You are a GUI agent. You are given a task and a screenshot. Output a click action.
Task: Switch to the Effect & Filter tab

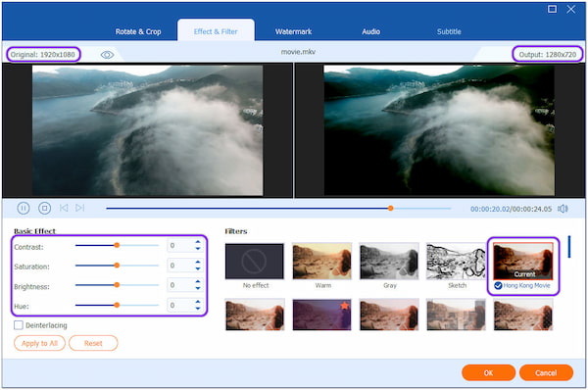[216, 31]
